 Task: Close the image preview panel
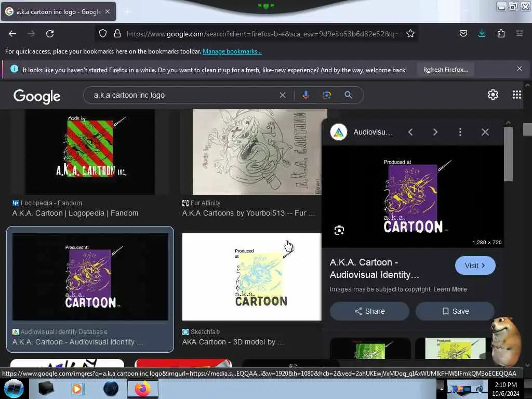485,132
